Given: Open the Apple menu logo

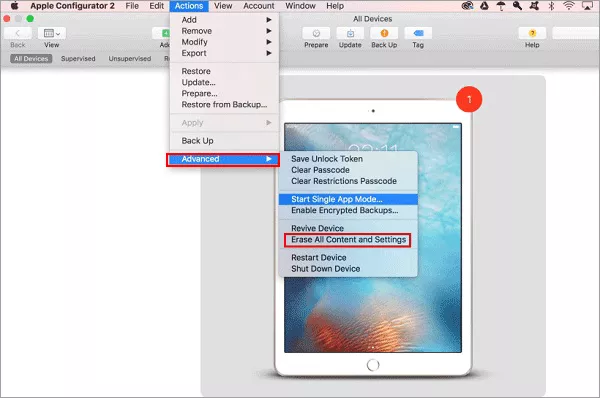Looking at the screenshot, I should point(15,6).
